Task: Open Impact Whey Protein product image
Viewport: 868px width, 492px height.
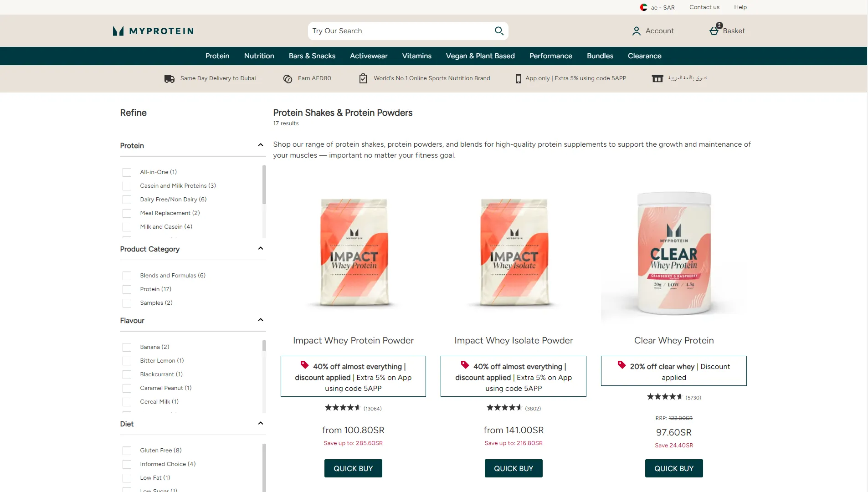Action: coord(354,252)
